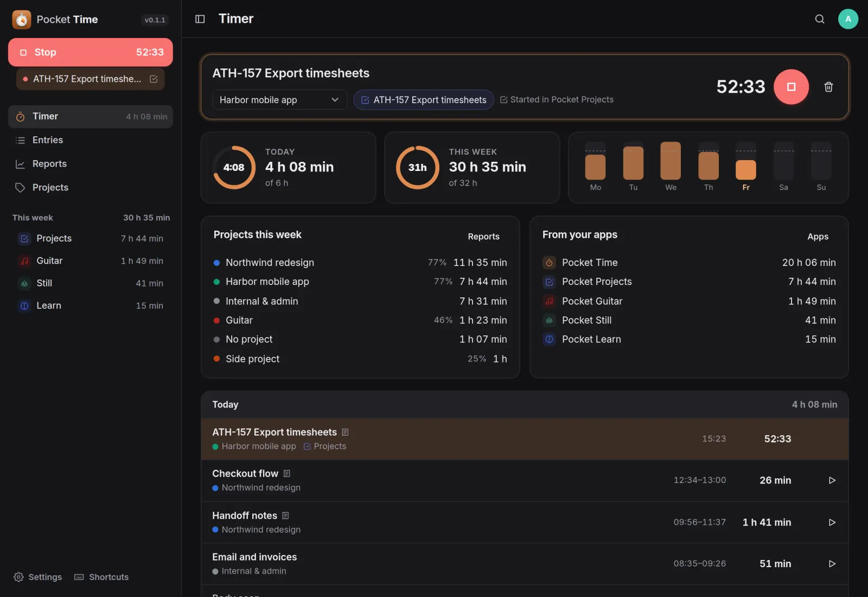This screenshot has width=868, height=597.
Task: Go to Entries in the sidebar
Action: click(91, 140)
